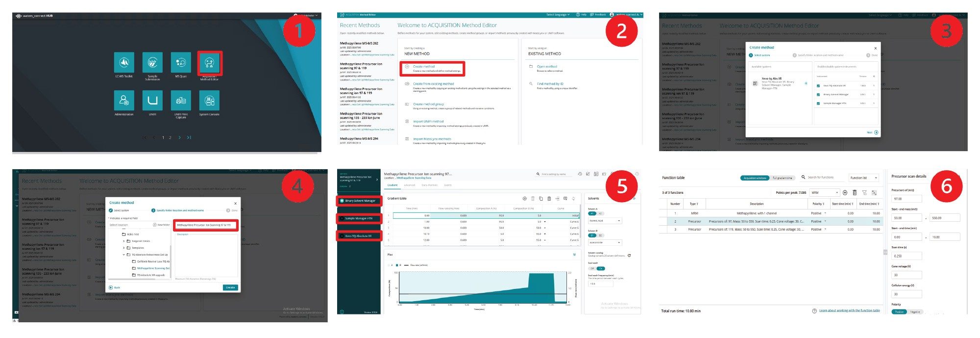Select Sample Manager-FTN in the sidebar
The height and width of the screenshot is (338, 980).
pyautogui.click(x=359, y=218)
